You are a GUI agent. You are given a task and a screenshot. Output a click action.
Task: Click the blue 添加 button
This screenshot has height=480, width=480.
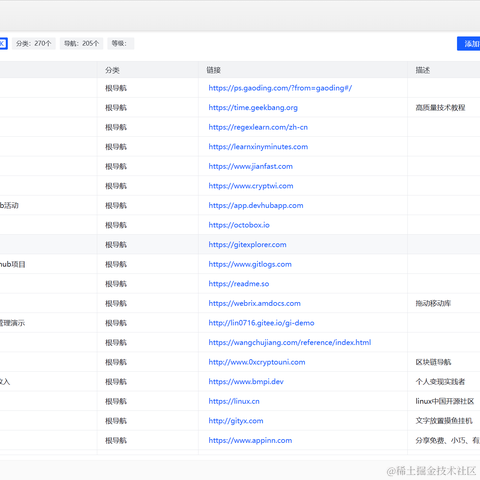click(469, 44)
